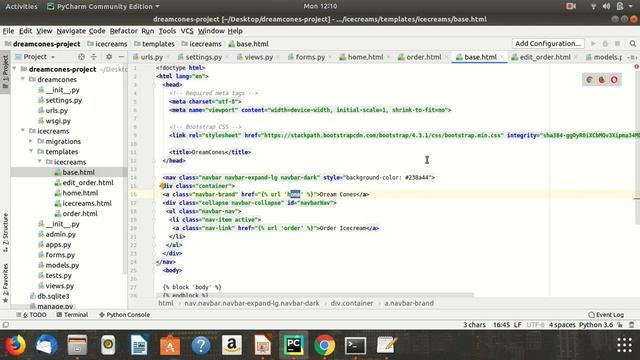Image resolution: width=640 pixels, height=360 pixels.
Task: Open LibreOffice Writer dock icon
Action: click(x=139, y=345)
